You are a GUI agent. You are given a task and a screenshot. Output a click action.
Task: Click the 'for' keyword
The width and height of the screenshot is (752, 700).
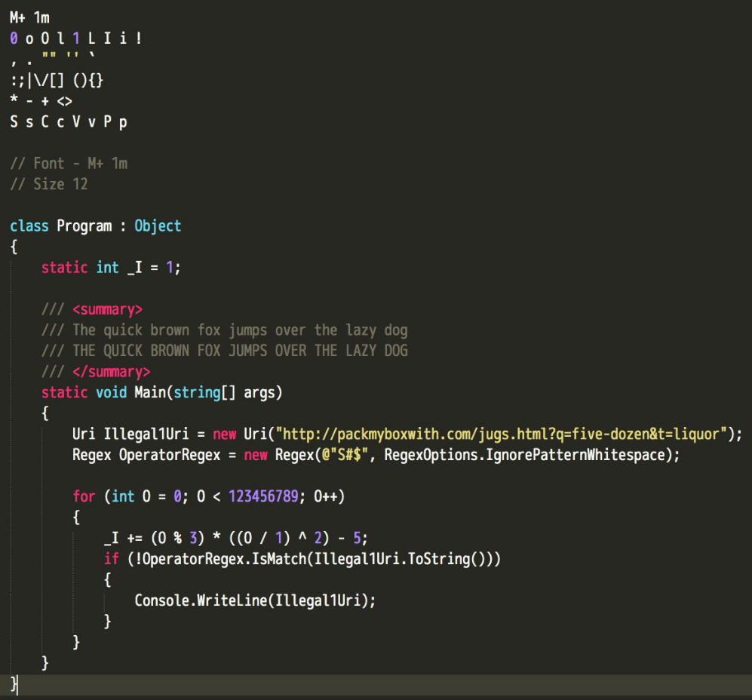(x=84, y=496)
